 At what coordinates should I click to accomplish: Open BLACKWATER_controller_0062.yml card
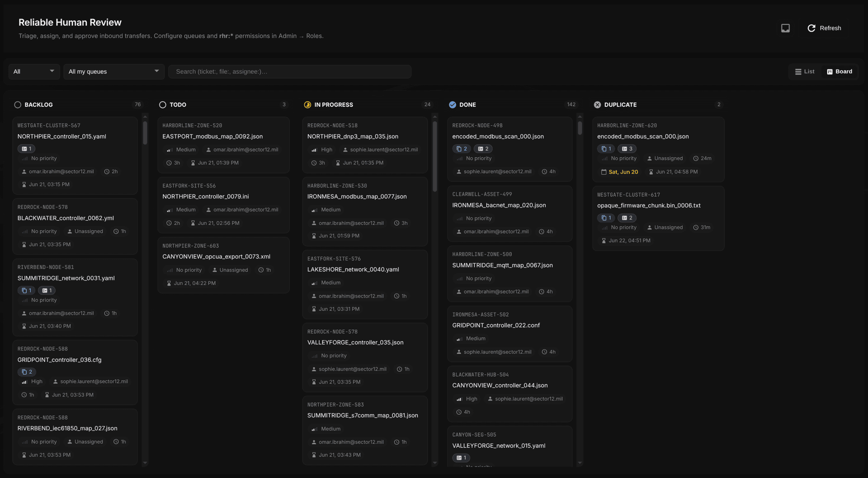pyautogui.click(x=75, y=226)
